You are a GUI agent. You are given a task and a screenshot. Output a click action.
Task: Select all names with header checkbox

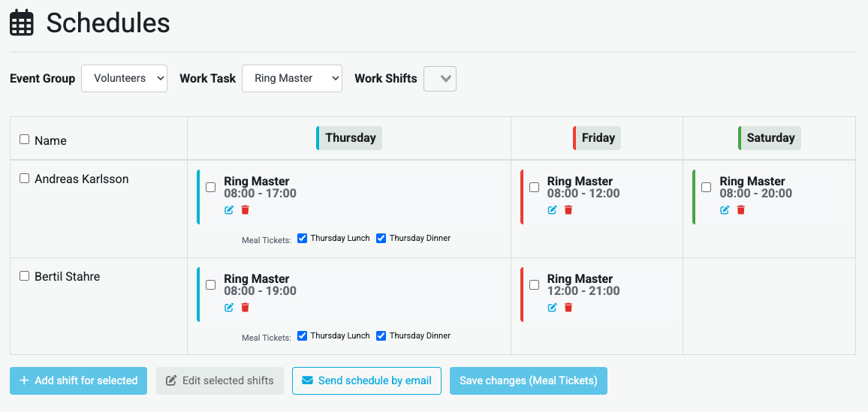[24, 140]
